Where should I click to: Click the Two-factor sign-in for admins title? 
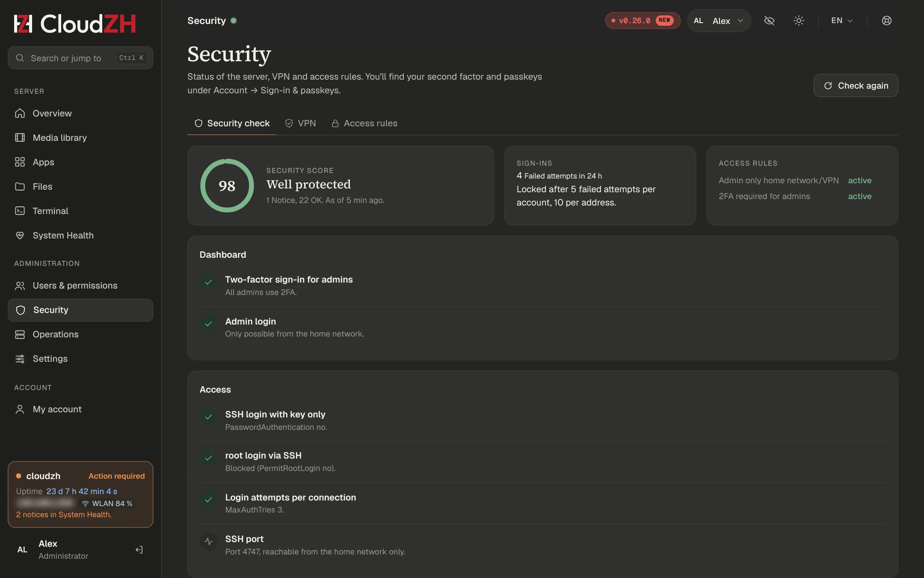pyautogui.click(x=289, y=280)
